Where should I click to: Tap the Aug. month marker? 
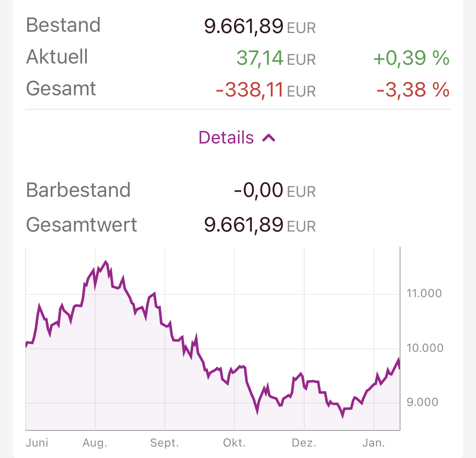(95, 443)
